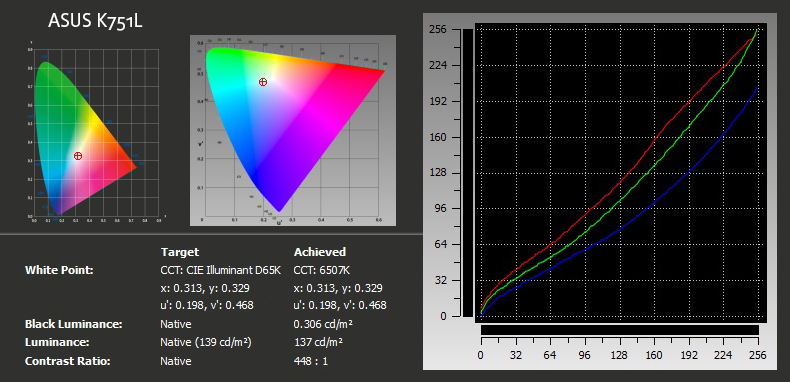Click Native target for Black Luminance

tap(176, 324)
